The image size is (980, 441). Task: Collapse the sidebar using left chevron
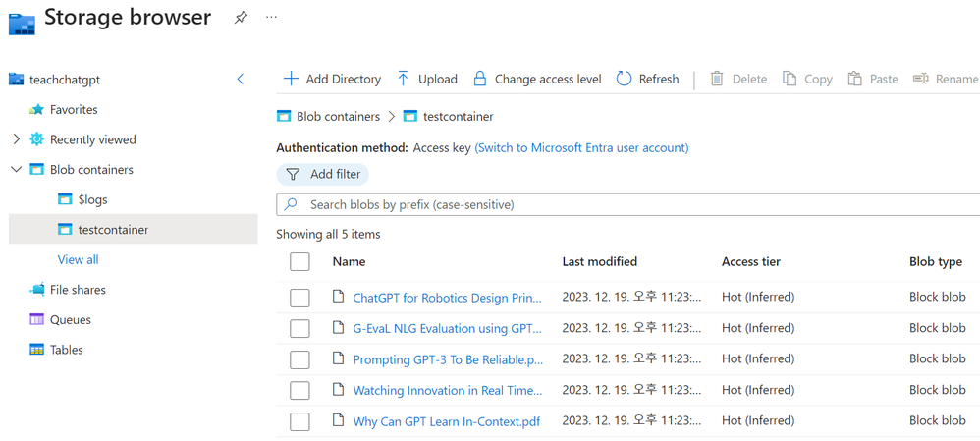[241, 79]
